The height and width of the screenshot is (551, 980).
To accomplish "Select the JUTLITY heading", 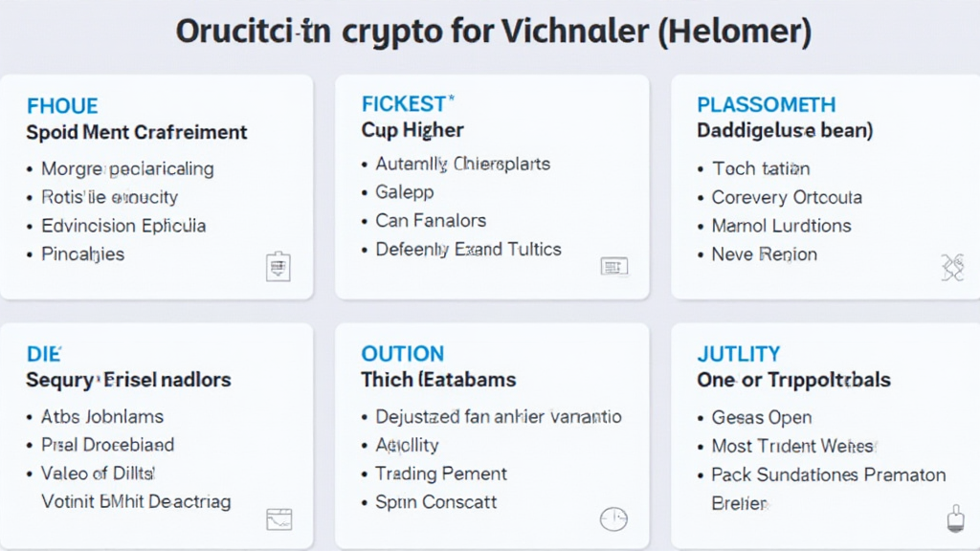I will pyautogui.click(x=738, y=354).
